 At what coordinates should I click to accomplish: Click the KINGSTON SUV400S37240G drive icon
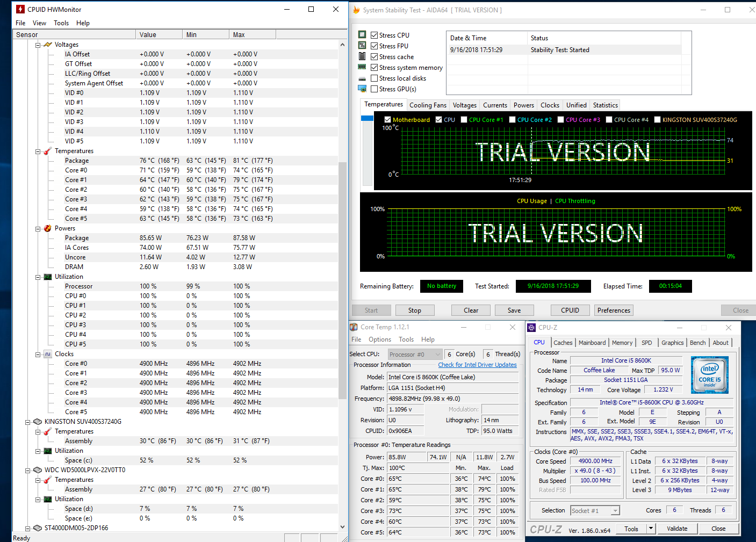click(38, 422)
